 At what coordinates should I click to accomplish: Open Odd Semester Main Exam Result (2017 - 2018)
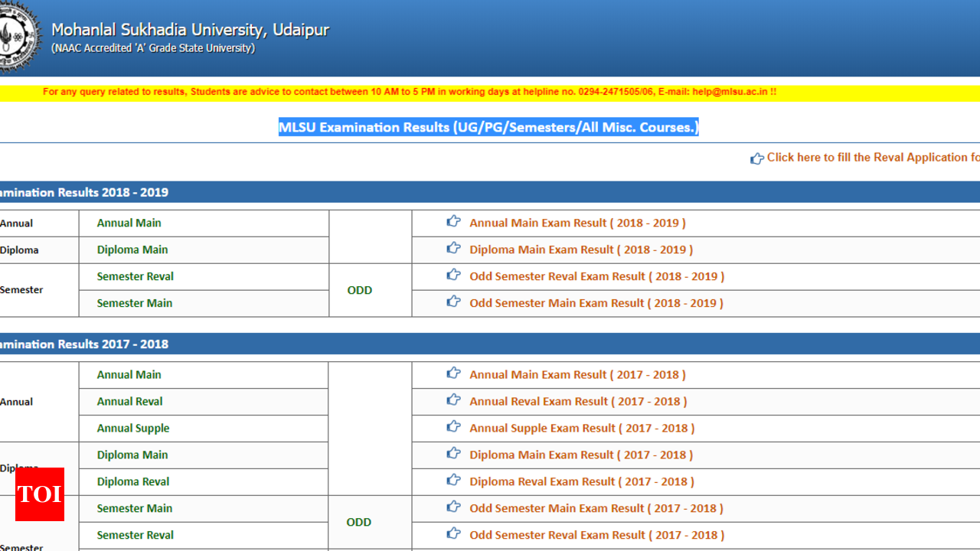click(x=596, y=508)
